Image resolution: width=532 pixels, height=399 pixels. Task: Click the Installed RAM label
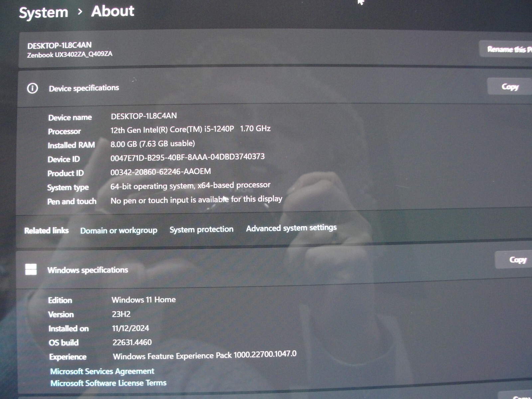[71, 145]
